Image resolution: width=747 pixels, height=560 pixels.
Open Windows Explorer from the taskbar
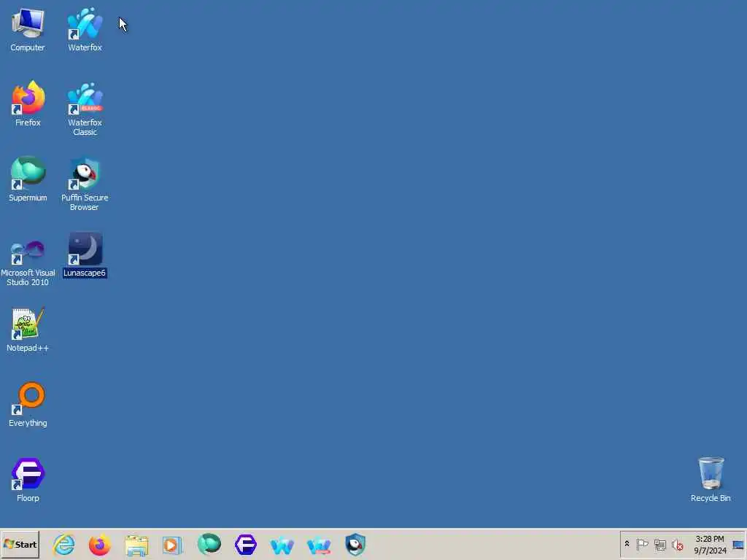coord(136,544)
